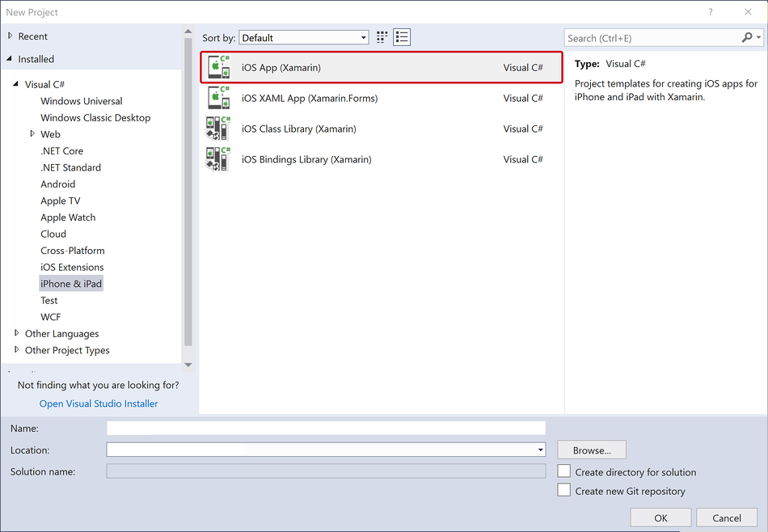Expand Other Languages node
Viewport: 768px width, 532px height.
17,332
